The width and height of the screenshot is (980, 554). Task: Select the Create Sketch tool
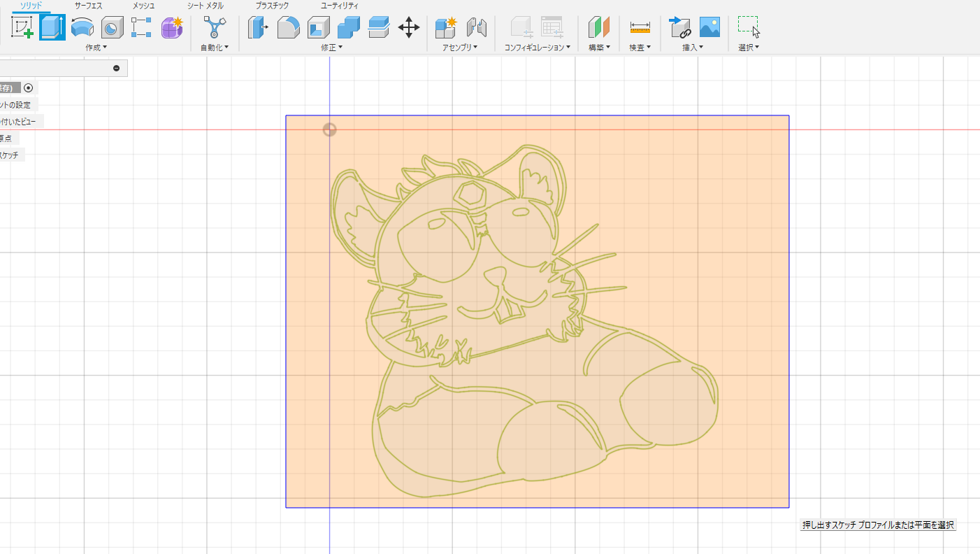(22, 27)
